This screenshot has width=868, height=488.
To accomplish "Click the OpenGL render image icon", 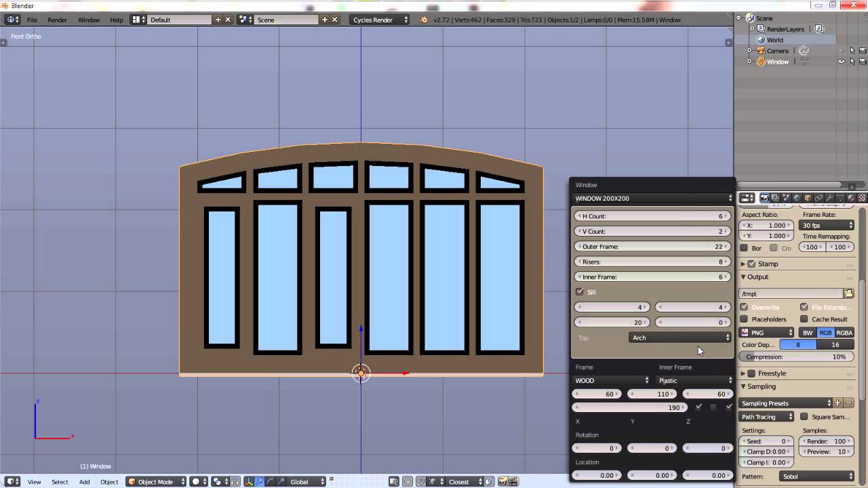I will coord(502,482).
